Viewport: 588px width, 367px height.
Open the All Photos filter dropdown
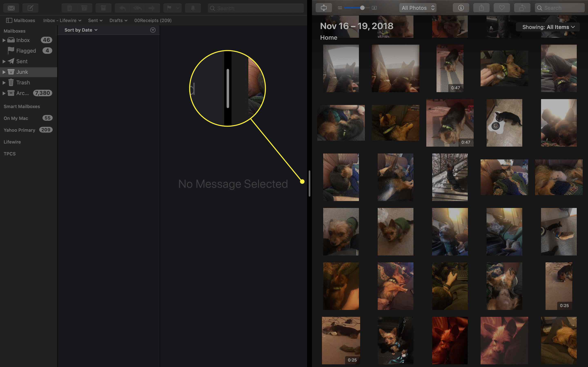(x=418, y=8)
